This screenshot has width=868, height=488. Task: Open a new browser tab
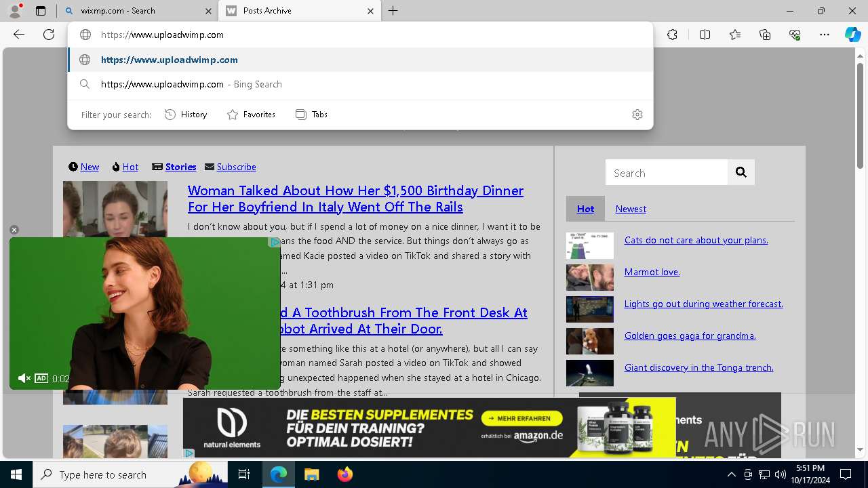click(393, 11)
